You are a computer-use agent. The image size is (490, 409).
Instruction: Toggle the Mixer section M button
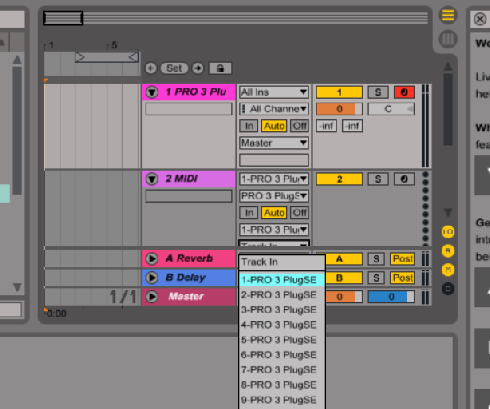coord(448,270)
